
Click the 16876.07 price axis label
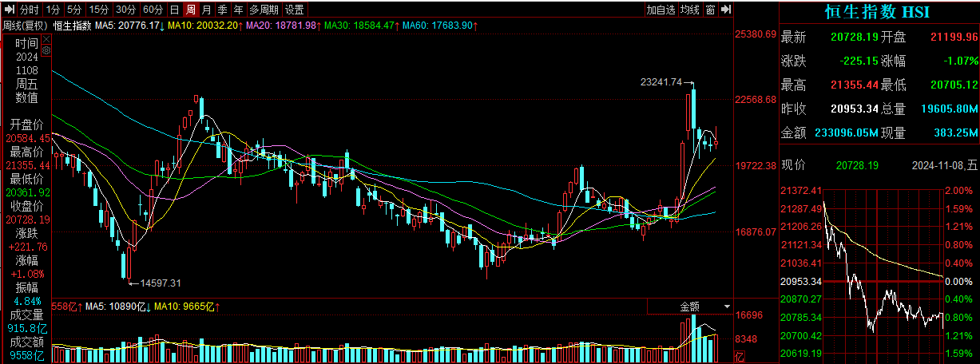pyautogui.click(x=756, y=232)
